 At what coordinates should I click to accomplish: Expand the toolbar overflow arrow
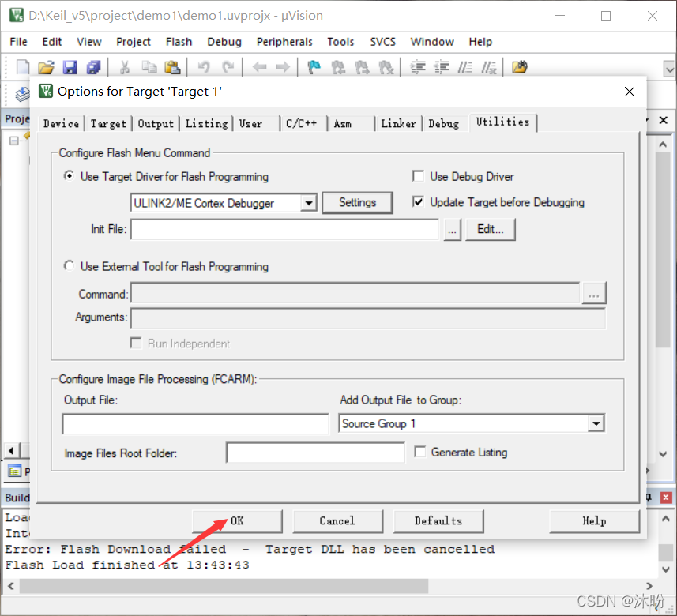pyautogui.click(x=669, y=69)
